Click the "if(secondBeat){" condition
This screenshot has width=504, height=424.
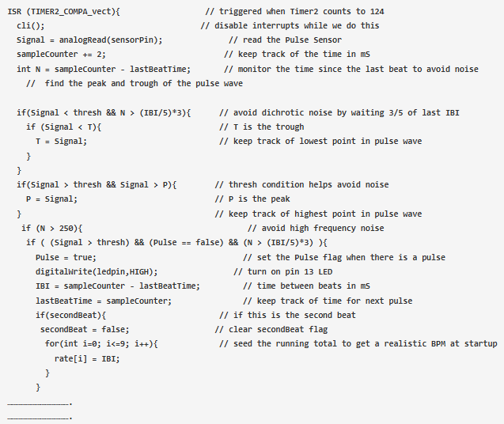tap(70, 315)
